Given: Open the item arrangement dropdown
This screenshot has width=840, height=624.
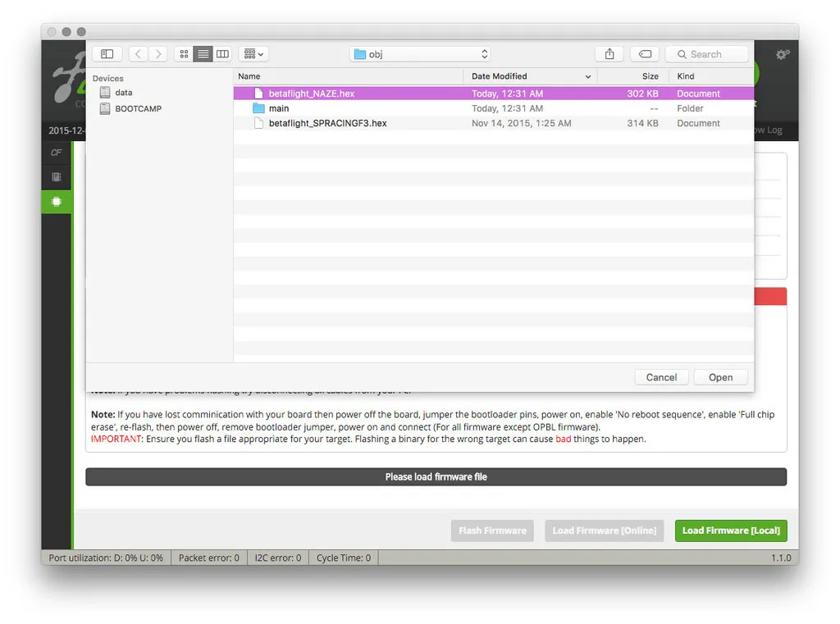Looking at the screenshot, I should 253,54.
